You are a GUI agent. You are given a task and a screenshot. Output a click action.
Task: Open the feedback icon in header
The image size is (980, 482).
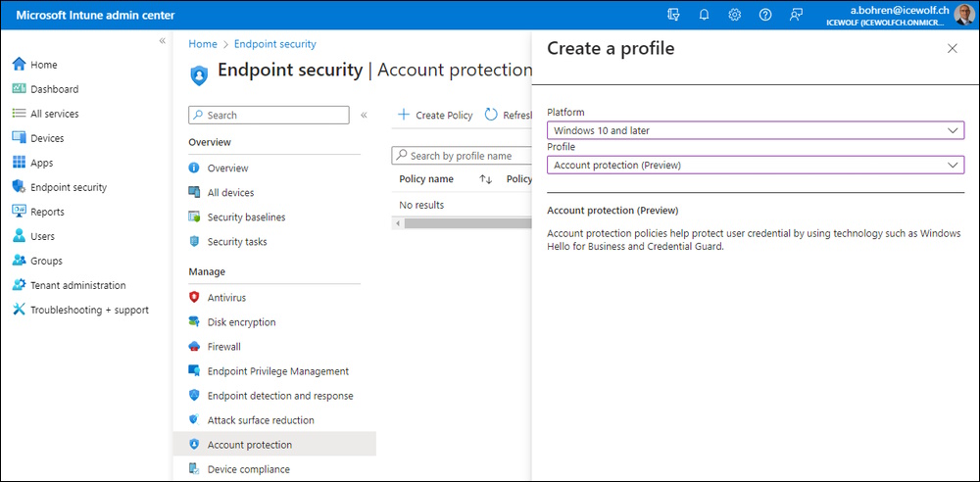pyautogui.click(x=796, y=15)
